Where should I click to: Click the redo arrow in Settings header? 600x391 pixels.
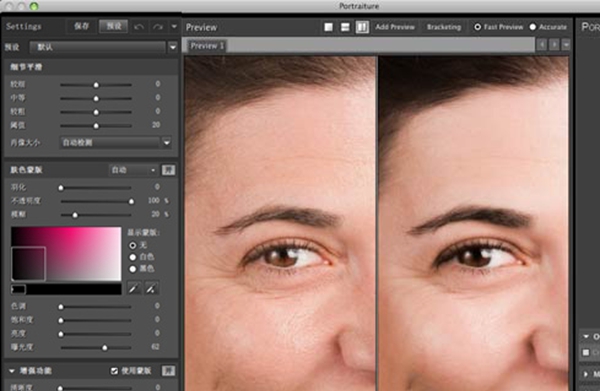click(x=158, y=27)
